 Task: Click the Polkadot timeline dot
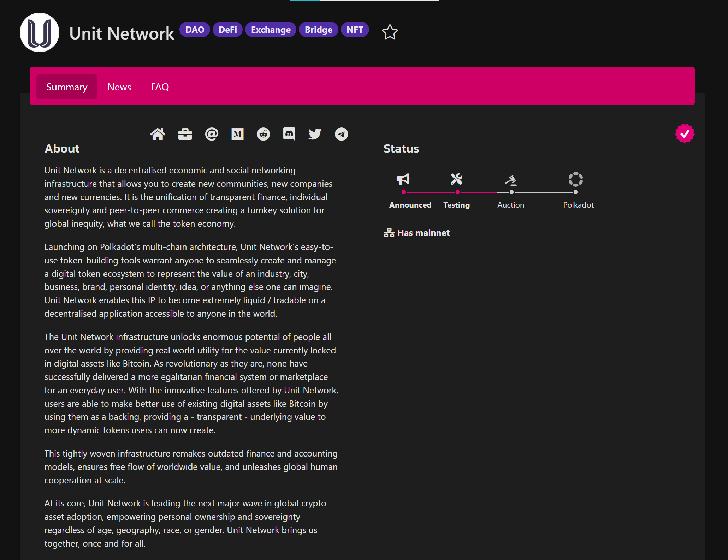pos(575,192)
